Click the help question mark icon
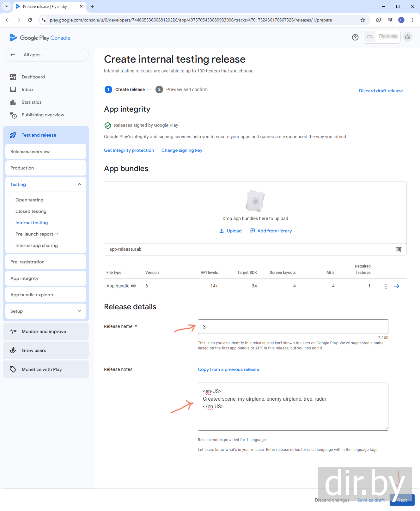The width and height of the screenshot is (420, 511). (355, 37)
